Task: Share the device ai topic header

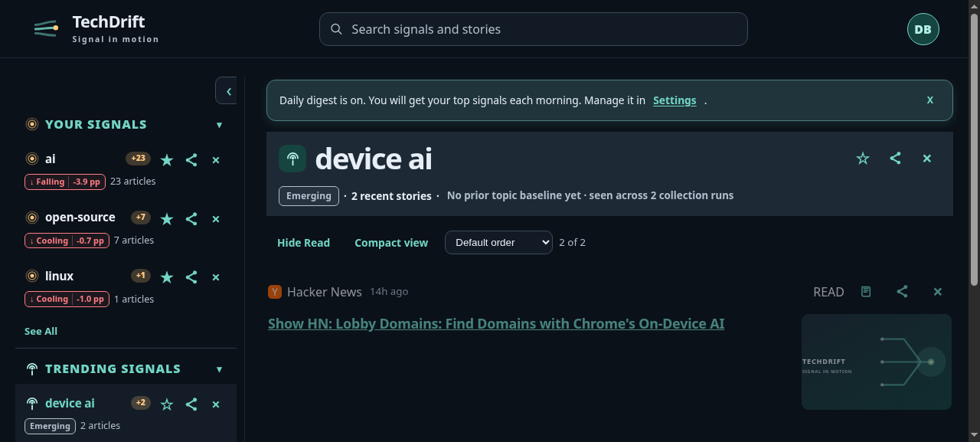Action: [x=895, y=158]
